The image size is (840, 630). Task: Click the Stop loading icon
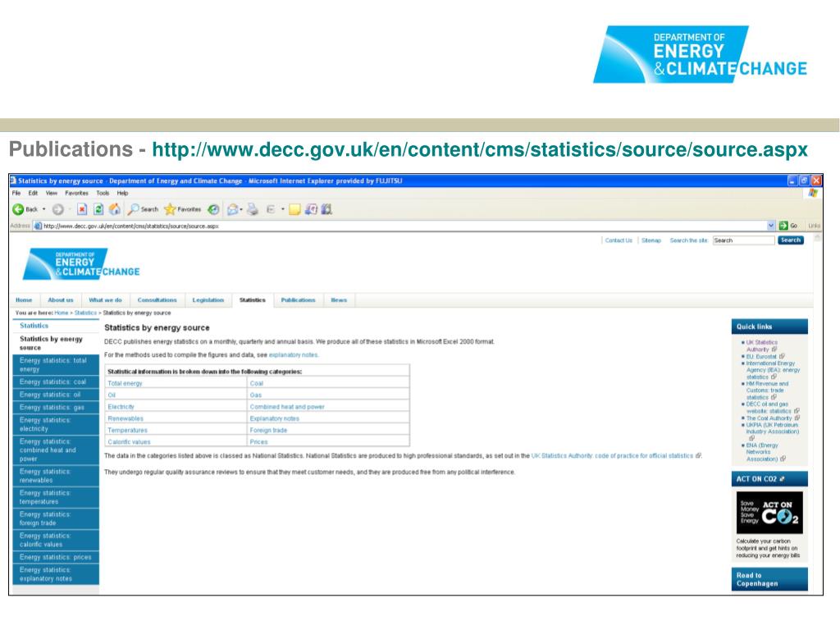point(82,209)
